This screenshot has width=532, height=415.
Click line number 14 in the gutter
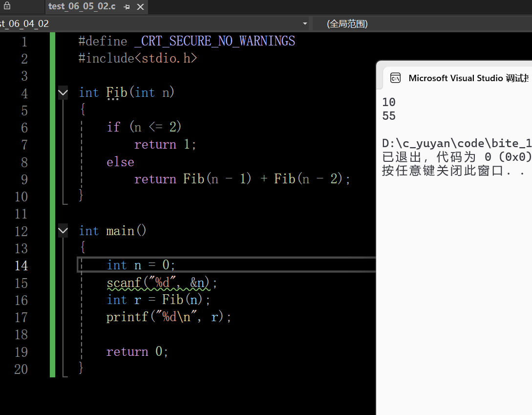(x=21, y=265)
